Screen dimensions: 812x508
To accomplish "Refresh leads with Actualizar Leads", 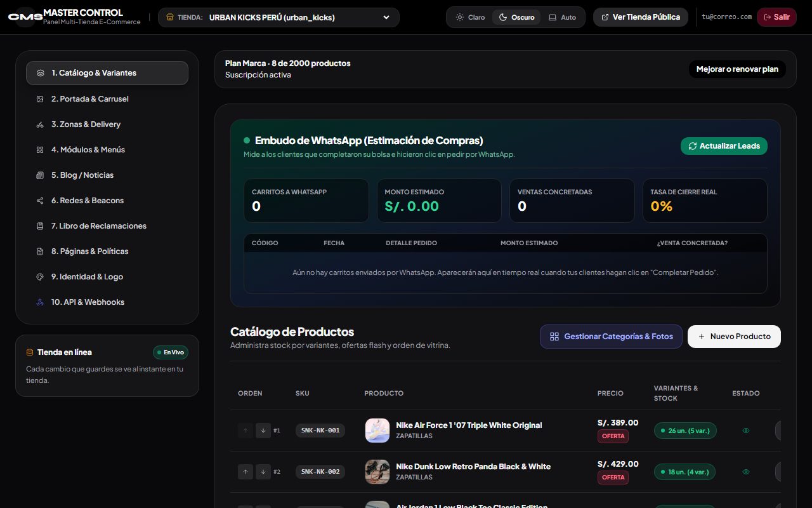I will click(724, 146).
